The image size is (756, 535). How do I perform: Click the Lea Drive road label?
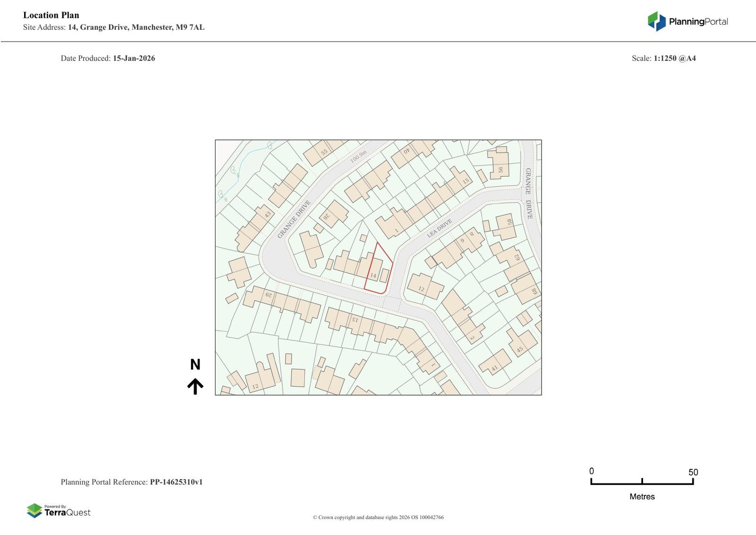(x=439, y=228)
